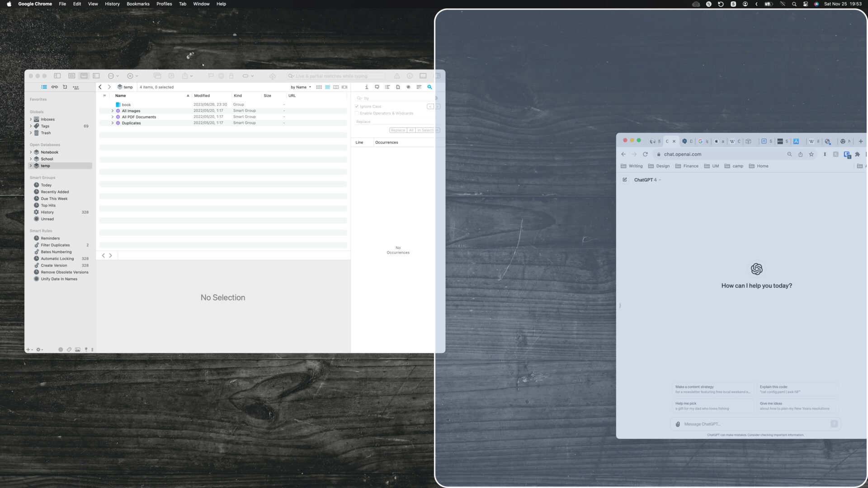Toggle the sidebar Navigate list view icon
The width and height of the screenshot is (868, 488).
pyautogui.click(x=44, y=87)
